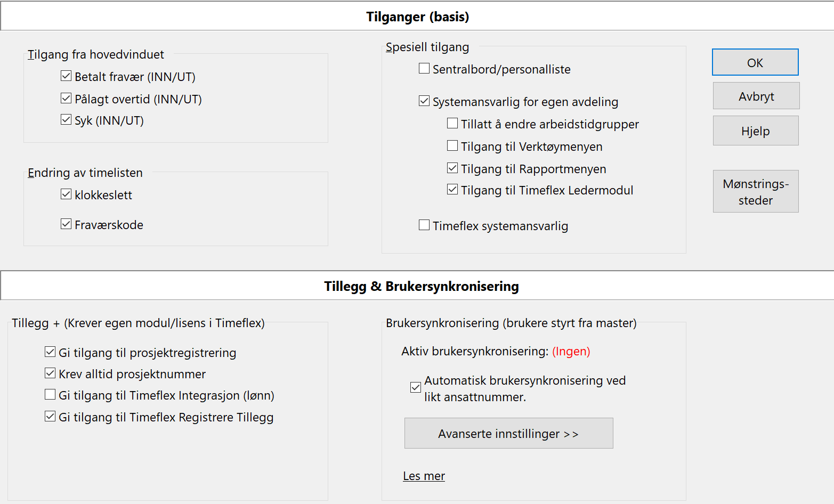The image size is (834, 504).
Task: Enable Sentralbord/personalliste access
Action: (x=424, y=69)
